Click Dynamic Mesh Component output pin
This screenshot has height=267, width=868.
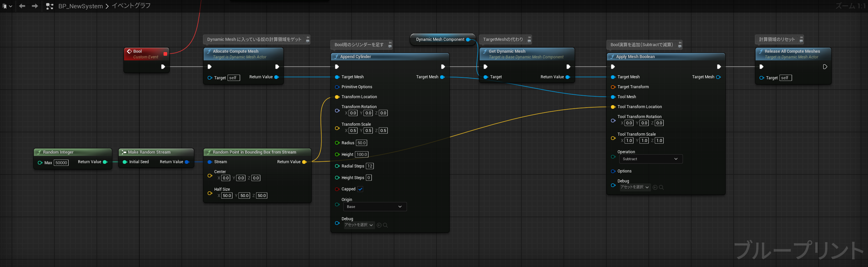pyautogui.click(x=468, y=40)
